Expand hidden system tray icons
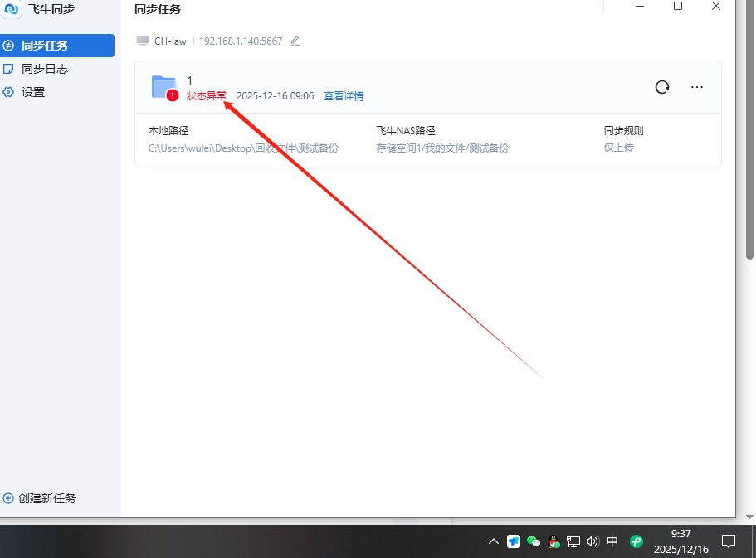The height and width of the screenshot is (558, 756). point(494,541)
